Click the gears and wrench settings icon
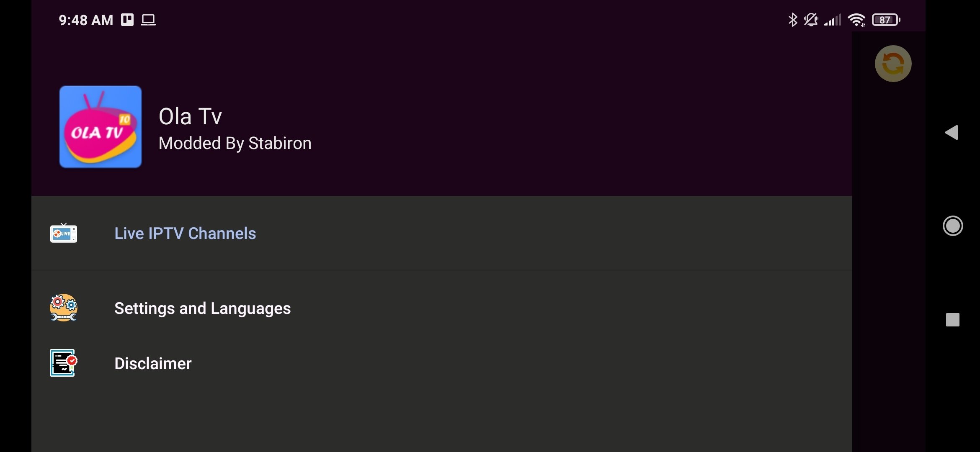Screen dimensions: 980x452 click(x=64, y=308)
